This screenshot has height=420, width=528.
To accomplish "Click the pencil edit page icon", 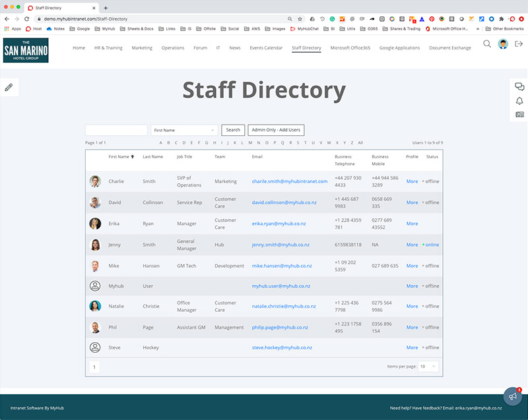I will (x=9, y=88).
